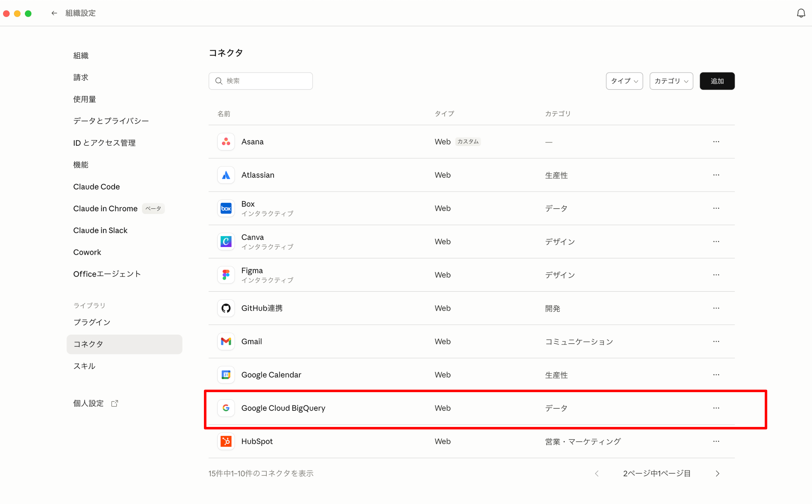The image size is (812, 504).
Task: Click the GitHub connector icon
Action: 226,308
